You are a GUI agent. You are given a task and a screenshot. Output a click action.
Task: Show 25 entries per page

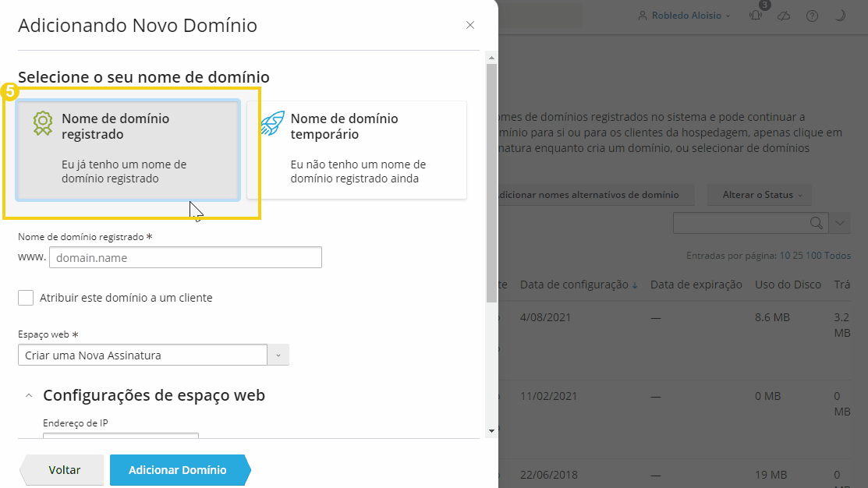(798, 256)
